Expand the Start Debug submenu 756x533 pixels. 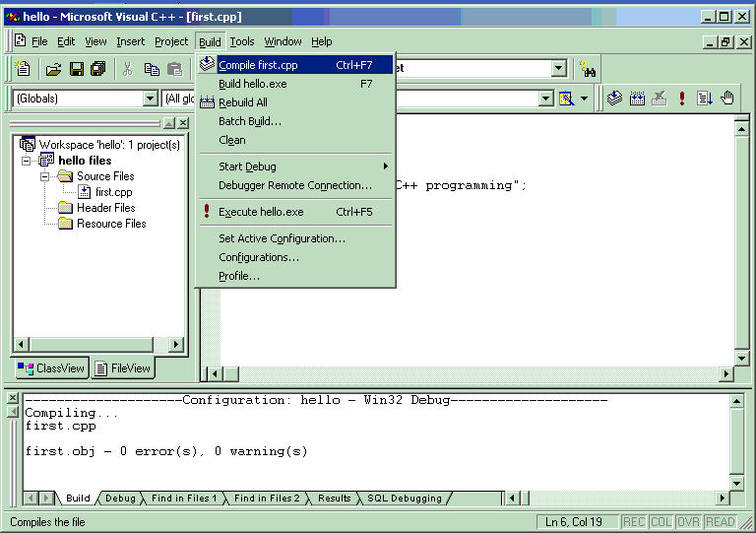tap(295, 167)
